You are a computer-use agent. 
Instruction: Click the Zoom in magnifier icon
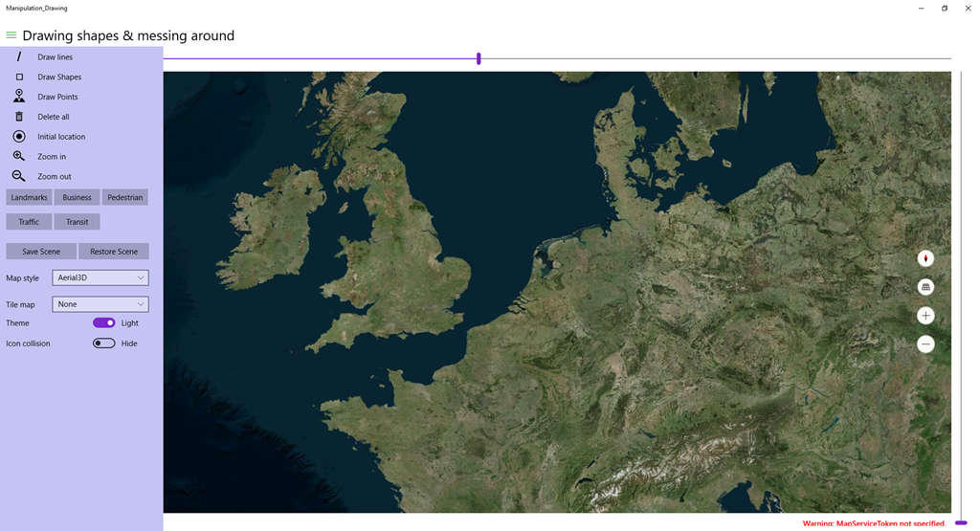[x=19, y=156]
